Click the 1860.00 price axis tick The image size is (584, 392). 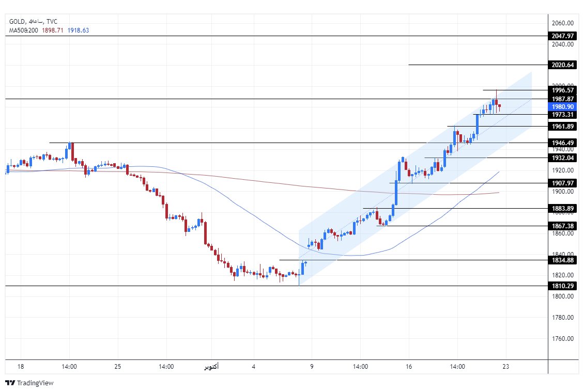pyautogui.click(x=562, y=233)
